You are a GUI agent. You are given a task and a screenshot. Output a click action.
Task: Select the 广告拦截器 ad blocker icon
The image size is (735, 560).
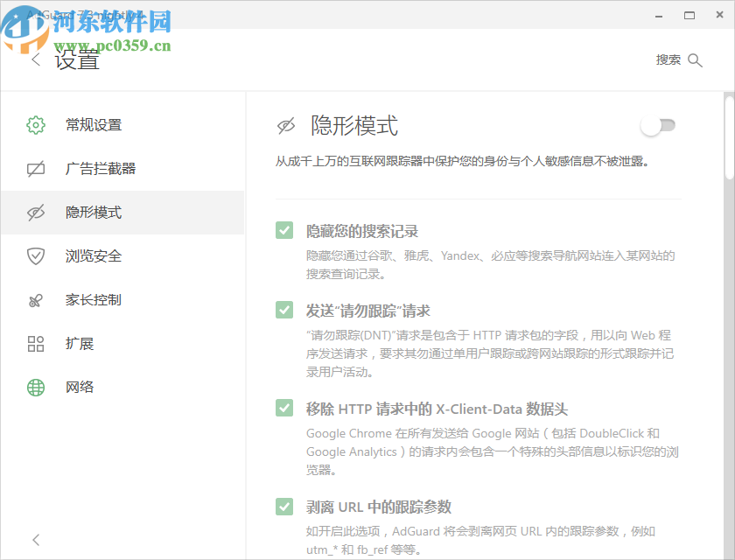(35, 168)
